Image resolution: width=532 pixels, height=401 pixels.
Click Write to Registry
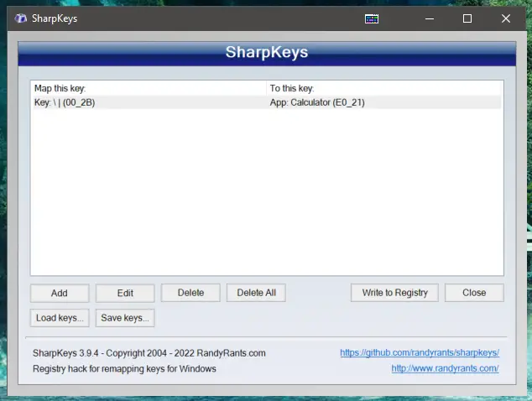394,293
